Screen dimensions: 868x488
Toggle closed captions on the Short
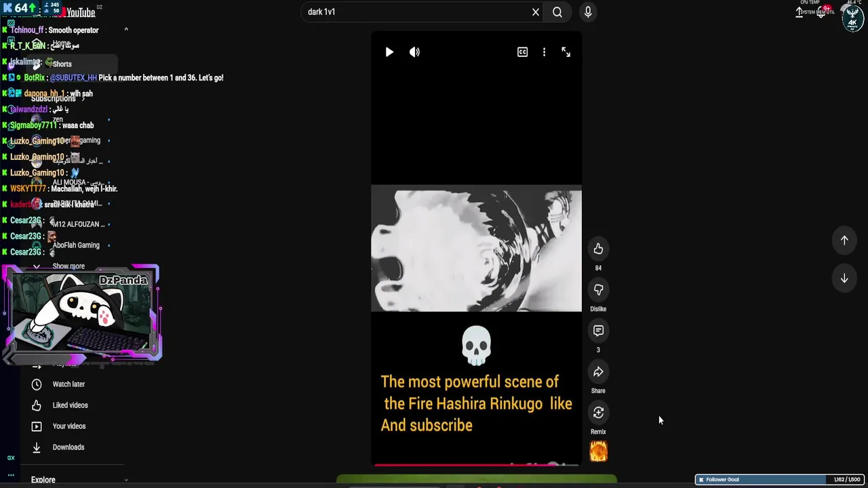[x=522, y=52]
